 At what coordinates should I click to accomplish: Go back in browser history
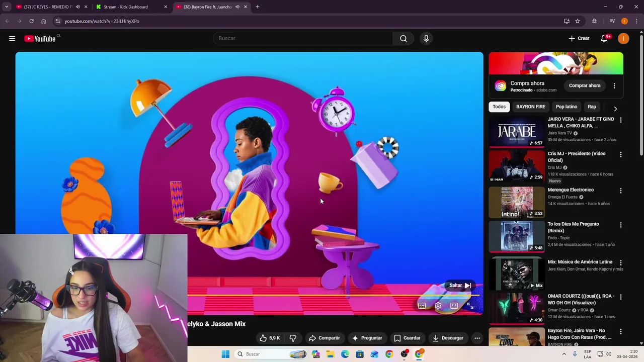[7, 21]
